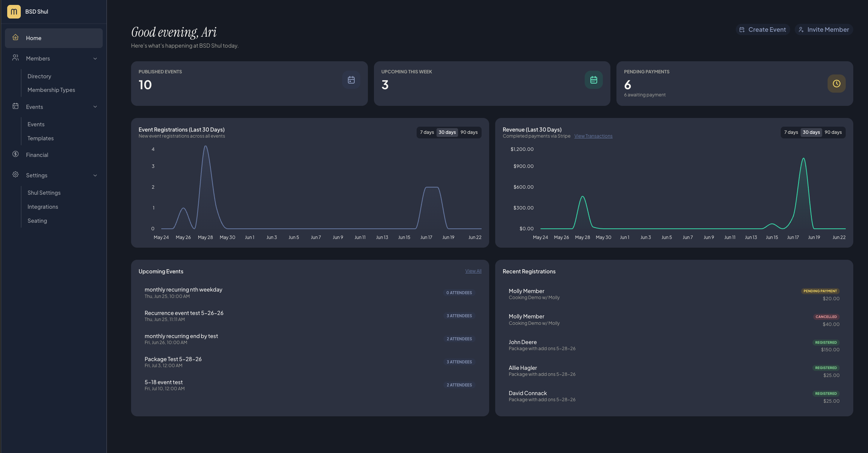Click 3 ATTENDEES badge for Recurrence event
Image resolution: width=868 pixels, height=453 pixels.
click(x=459, y=316)
